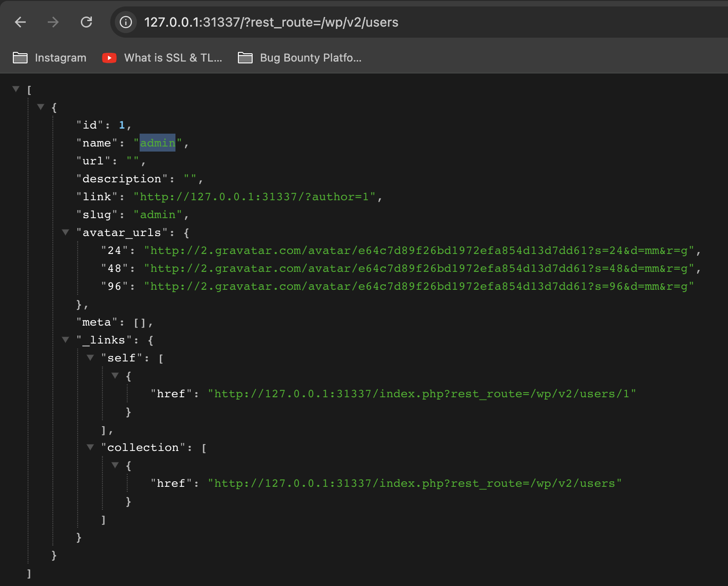Image resolution: width=728 pixels, height=586 pixels.
Task: Click the 24 gravatar URL
Action: 419,250
